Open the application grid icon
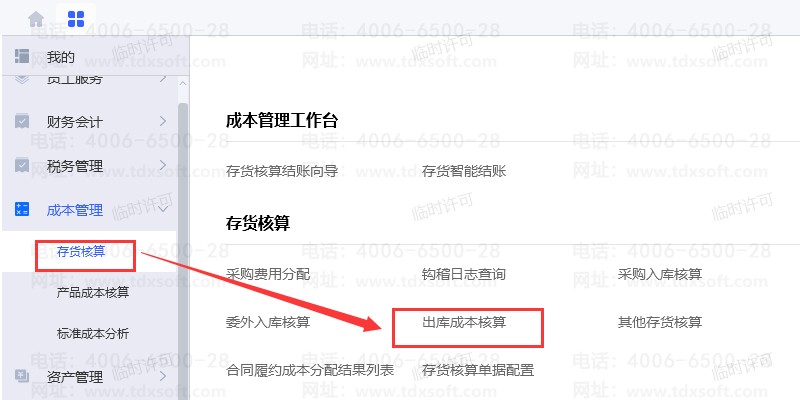The image size is (800, 400). click(x=76, y=19)
